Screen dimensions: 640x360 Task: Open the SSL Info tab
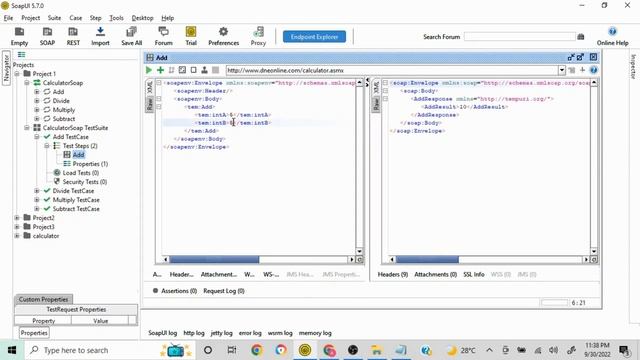(x=473, y=274)
